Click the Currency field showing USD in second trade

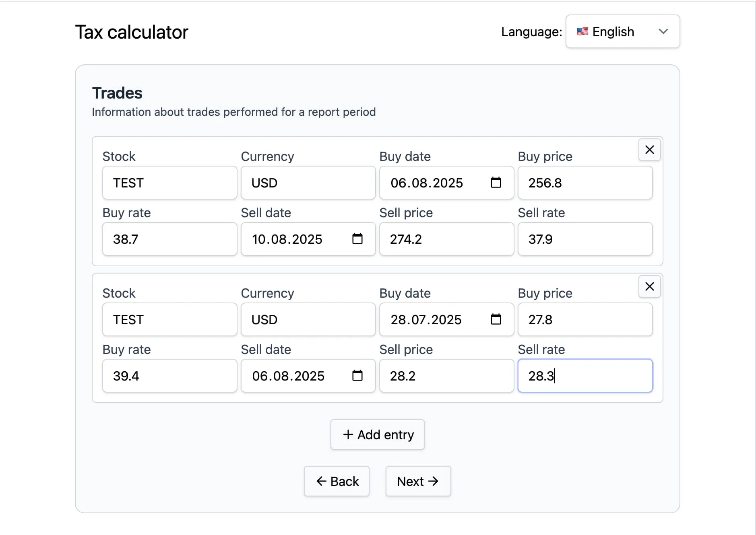click(308, 319)
